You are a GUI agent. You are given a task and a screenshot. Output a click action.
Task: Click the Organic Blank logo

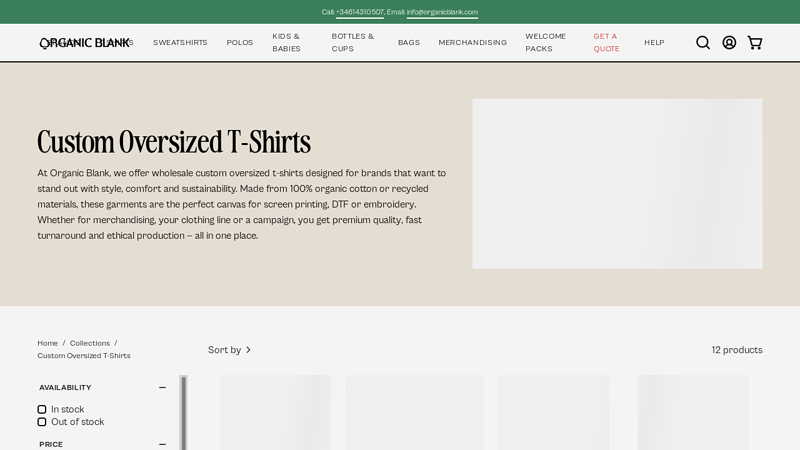[x=84, y=43]
